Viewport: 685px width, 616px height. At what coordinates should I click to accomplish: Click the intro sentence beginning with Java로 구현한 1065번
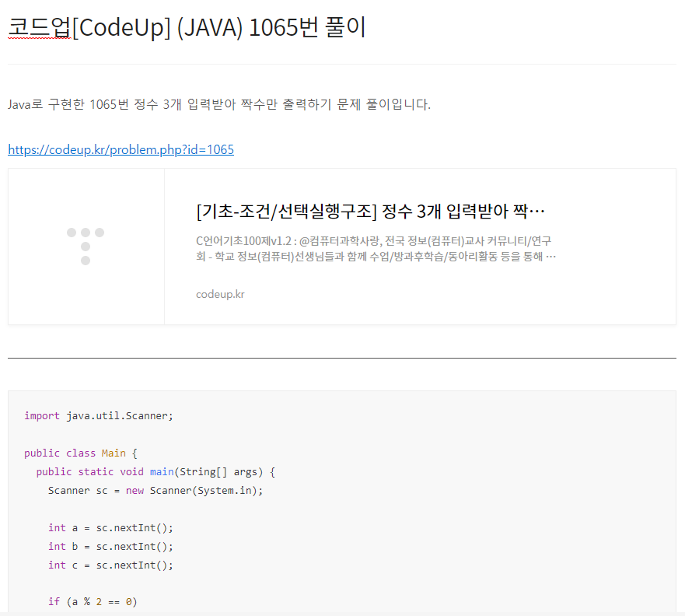click(x=219, y=104)
